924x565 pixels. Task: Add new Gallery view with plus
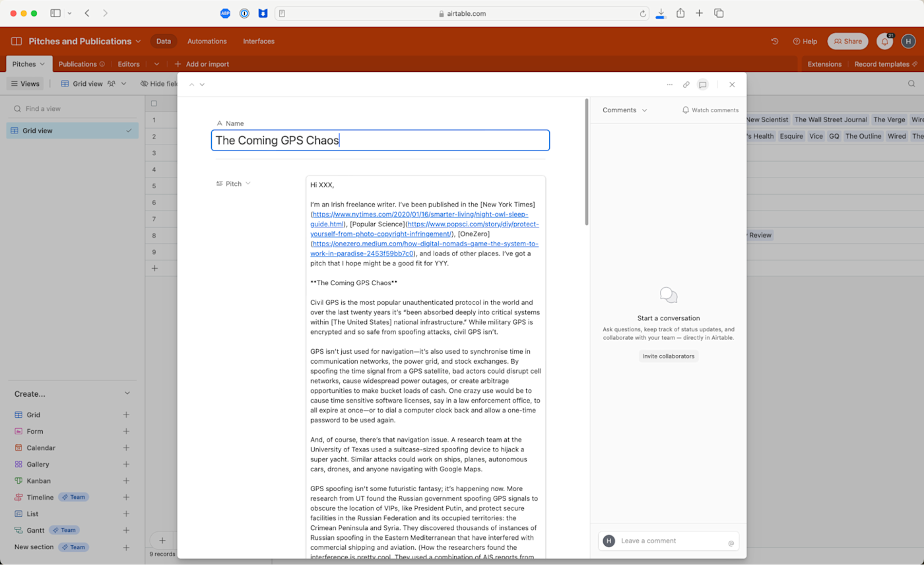[126, 464]
